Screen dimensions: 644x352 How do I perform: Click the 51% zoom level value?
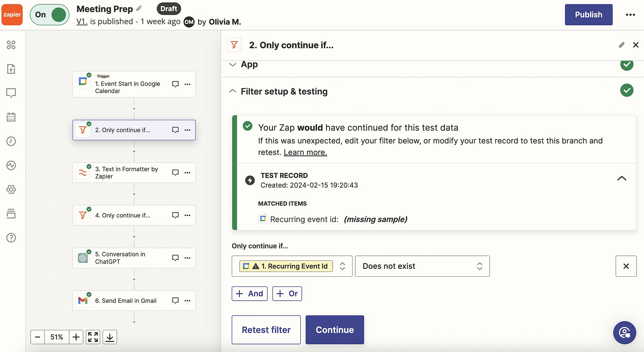point(57,337)
